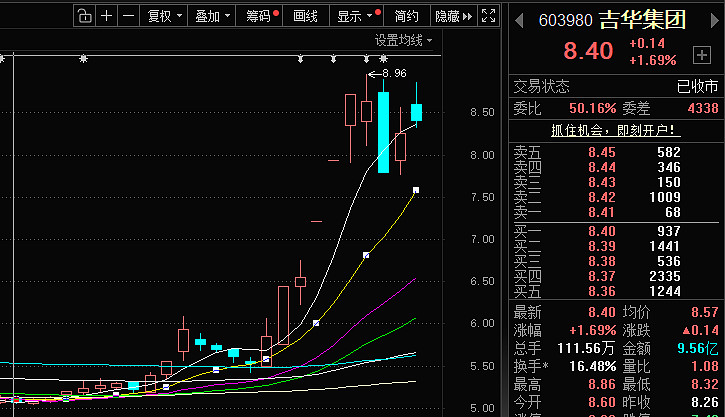725x417 pixels.
Task: Open the 叠加 dropdown
Action: click(x=212, y=16)
